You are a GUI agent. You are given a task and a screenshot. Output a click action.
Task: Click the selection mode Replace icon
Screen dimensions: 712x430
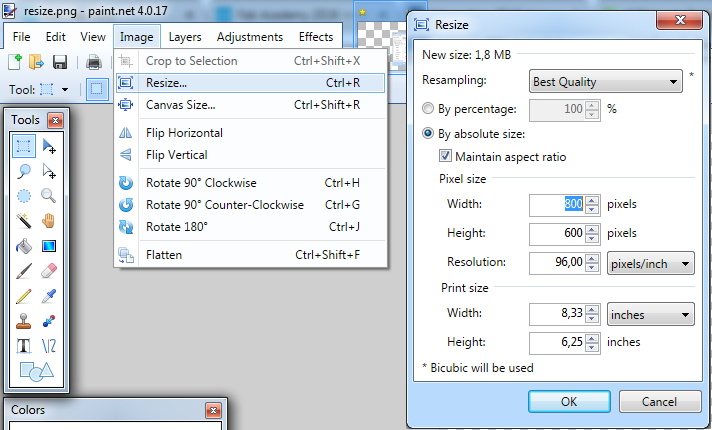pos(97,89)
